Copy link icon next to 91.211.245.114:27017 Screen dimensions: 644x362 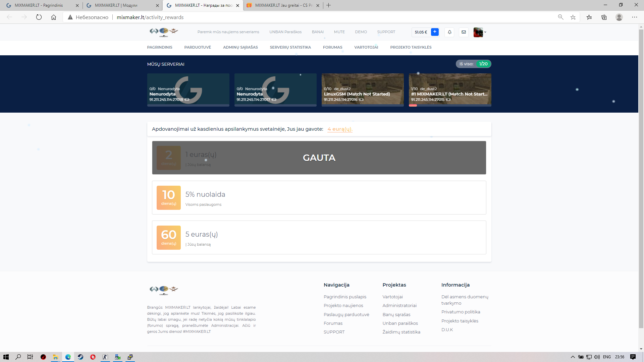274,100
